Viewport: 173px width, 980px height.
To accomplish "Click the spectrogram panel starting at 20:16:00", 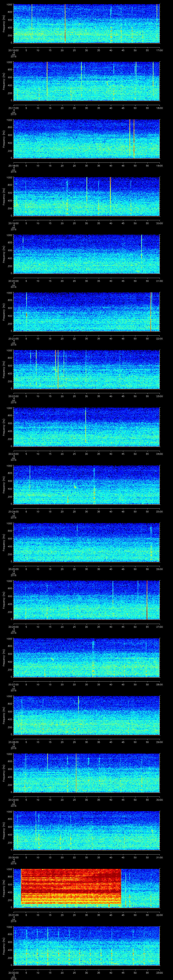I will pyautogui.click(x=87, y=24).
